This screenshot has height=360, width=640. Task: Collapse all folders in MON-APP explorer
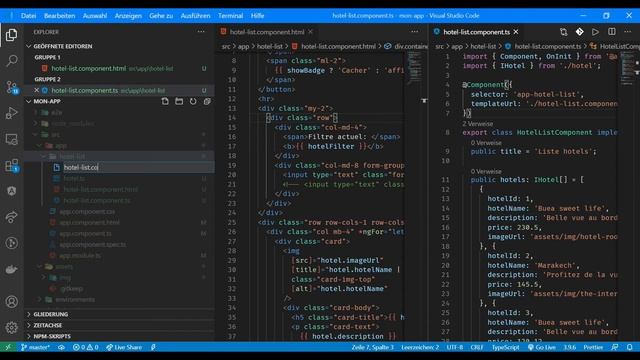207,101
